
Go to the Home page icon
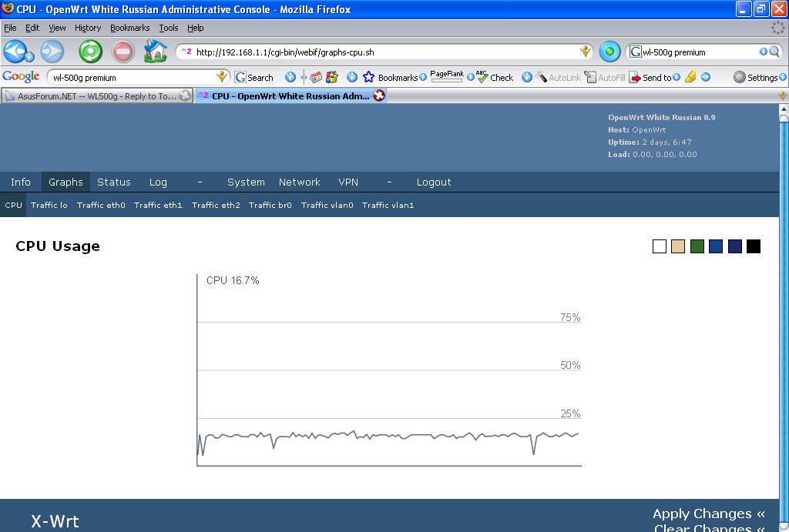156,52
